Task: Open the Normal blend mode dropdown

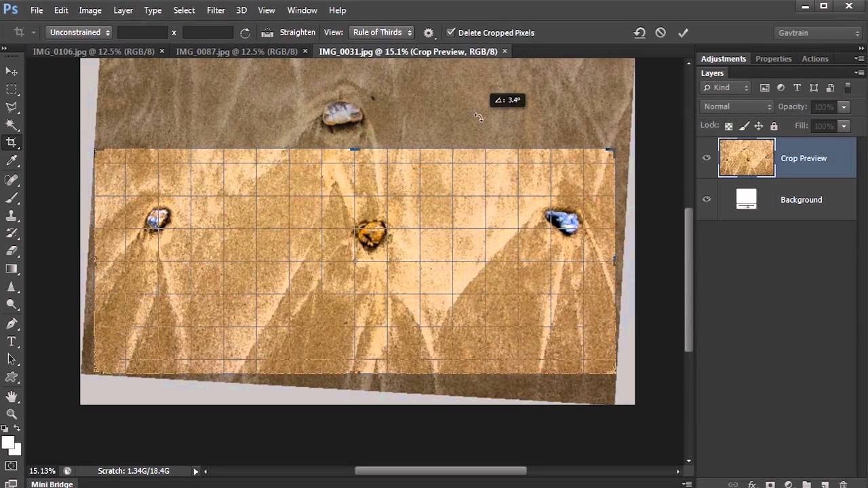Action: tap(737, 106)
